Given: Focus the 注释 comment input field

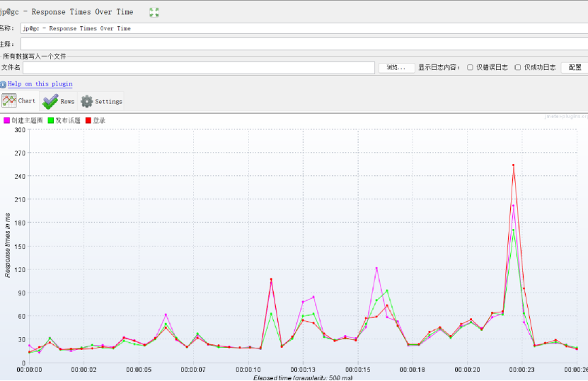Looking at the screenshot, I should 304,45.
